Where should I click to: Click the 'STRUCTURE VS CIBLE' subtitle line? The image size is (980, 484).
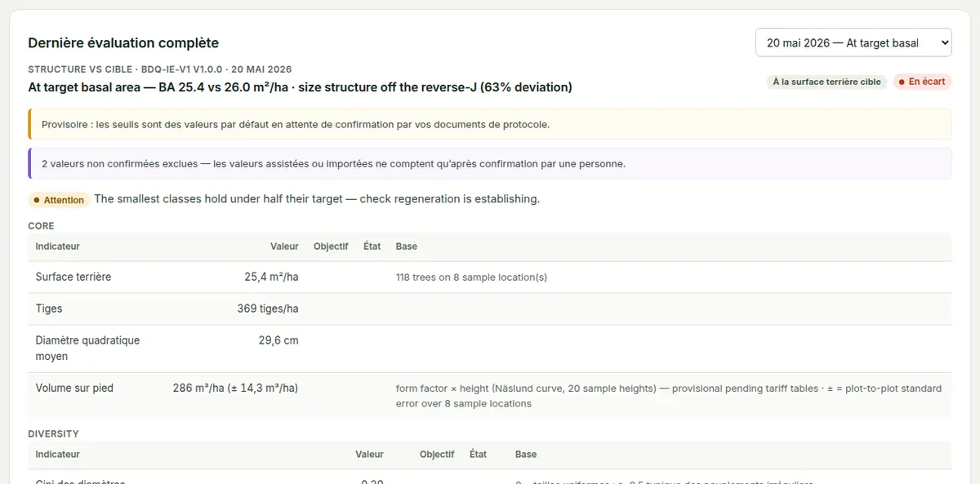(x=160, y=69)
